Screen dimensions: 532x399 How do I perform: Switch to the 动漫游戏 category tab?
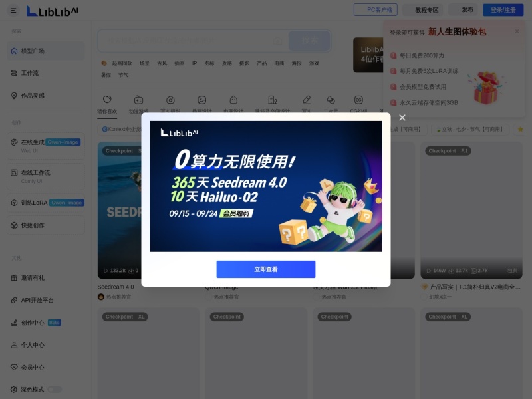tap(138, 104)
